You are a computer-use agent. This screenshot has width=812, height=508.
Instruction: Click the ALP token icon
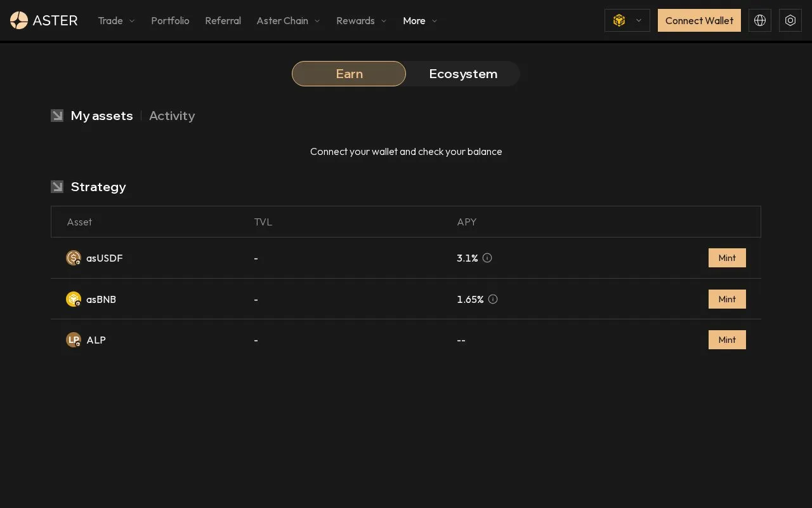tap(74, 340)
